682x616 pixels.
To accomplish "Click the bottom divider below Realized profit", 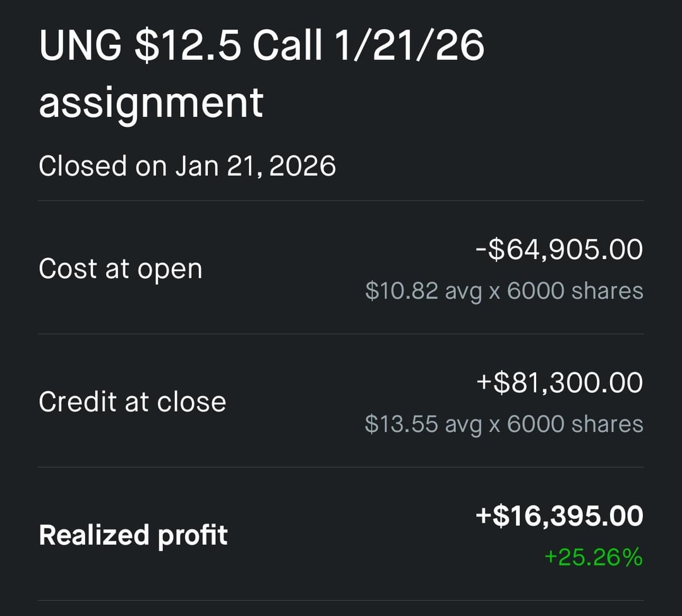I will click(x=341, y=600).
